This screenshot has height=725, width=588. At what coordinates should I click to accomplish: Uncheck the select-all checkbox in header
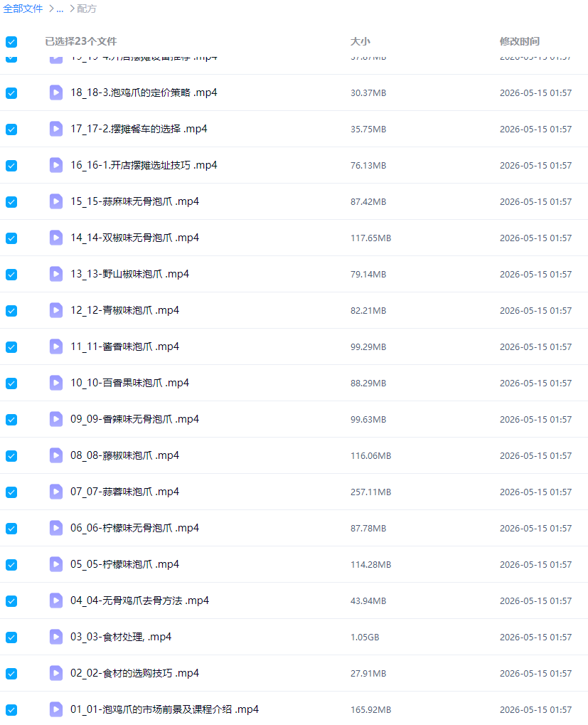click(11, 42)
